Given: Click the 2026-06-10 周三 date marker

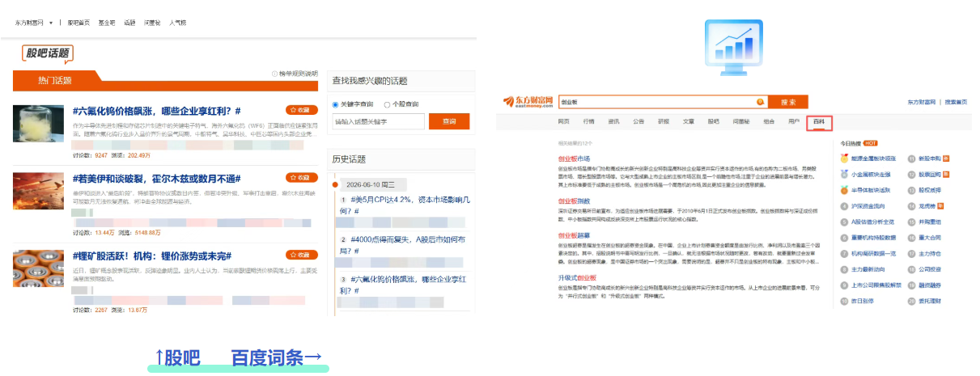Looking at the screenshot, I should click(x=372, y=184).
